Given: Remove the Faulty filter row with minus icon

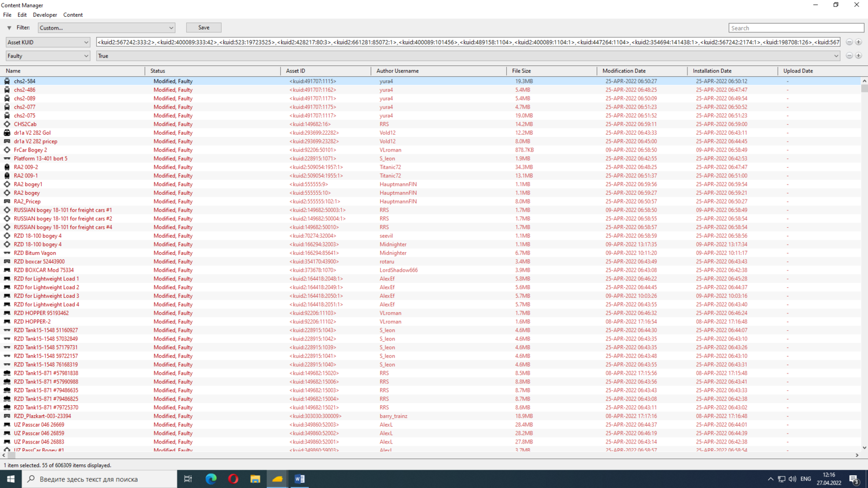Looking at the screenshot, I should point(849,56).
